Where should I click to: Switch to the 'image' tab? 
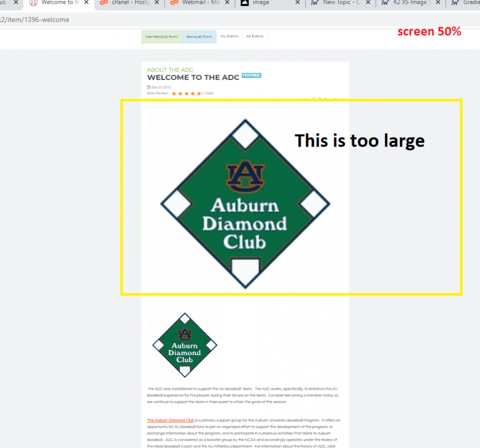click(x=270, y=3)
